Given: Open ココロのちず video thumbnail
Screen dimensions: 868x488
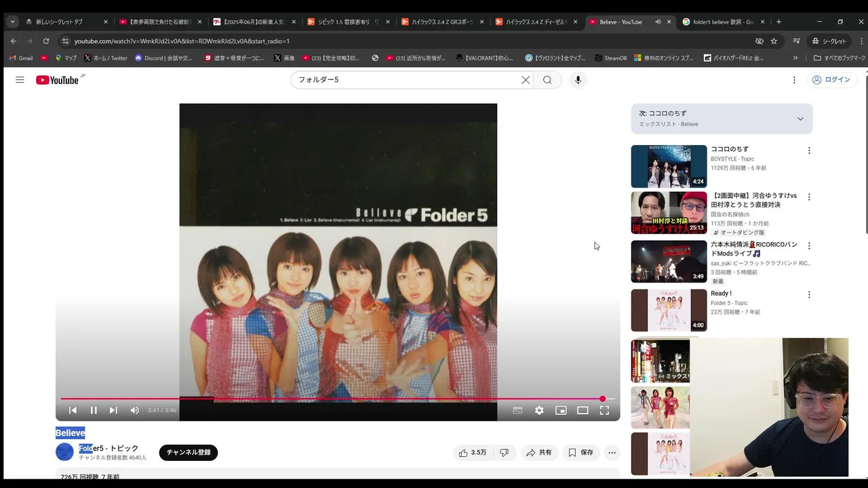Looking at the screenshot, I should (669, 166).
